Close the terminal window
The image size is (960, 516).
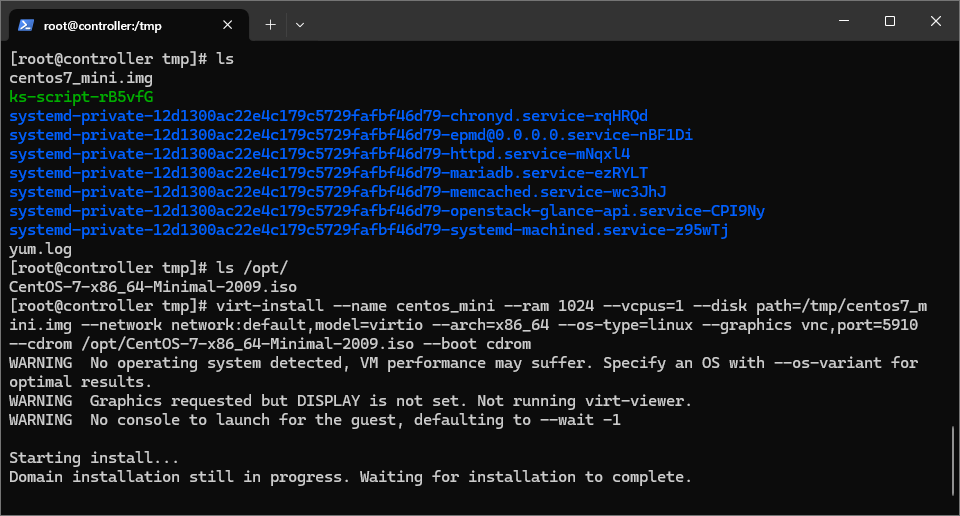pos(936,21)
